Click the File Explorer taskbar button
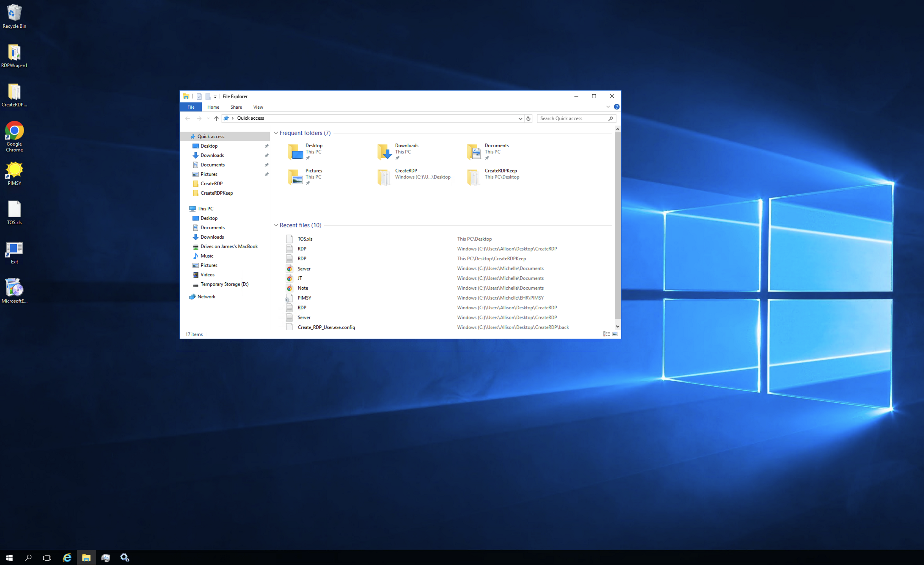 (x=86, y=557)
